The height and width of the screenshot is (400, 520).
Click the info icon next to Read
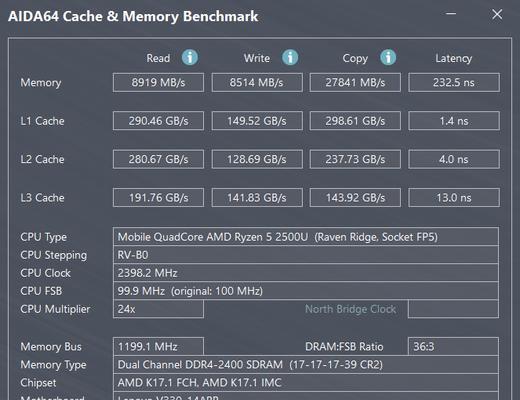tap(190, 57)
